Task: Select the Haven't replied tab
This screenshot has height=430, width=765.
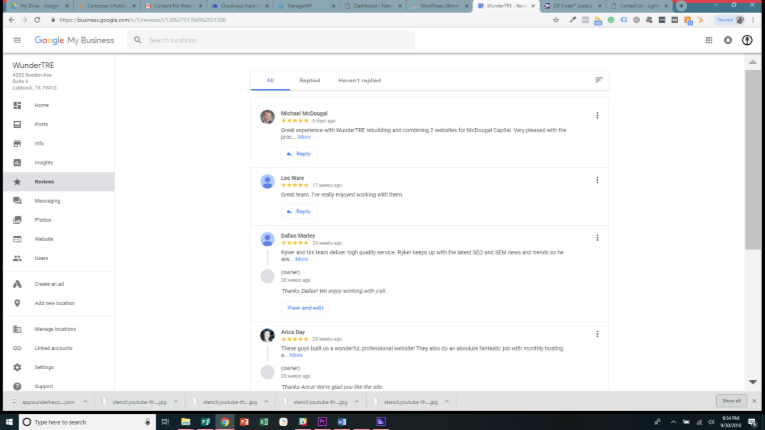Action: tap(360, 81)
